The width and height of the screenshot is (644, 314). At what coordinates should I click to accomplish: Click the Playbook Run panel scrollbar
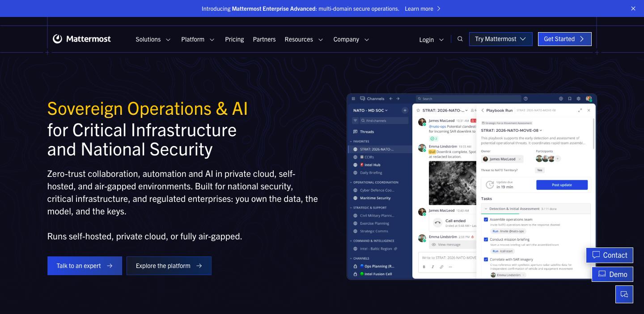point(593,134)
